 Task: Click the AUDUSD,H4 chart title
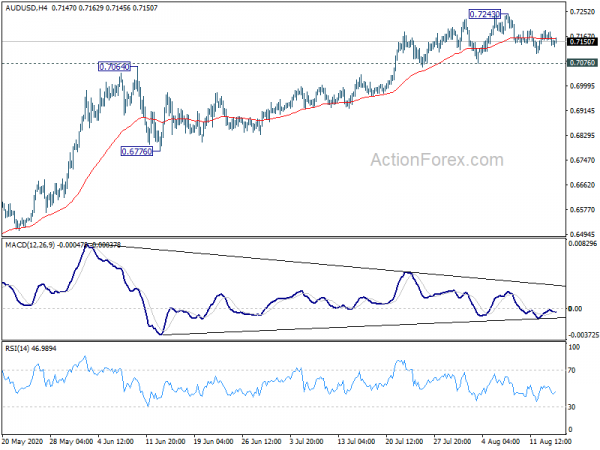click(26, 8)
